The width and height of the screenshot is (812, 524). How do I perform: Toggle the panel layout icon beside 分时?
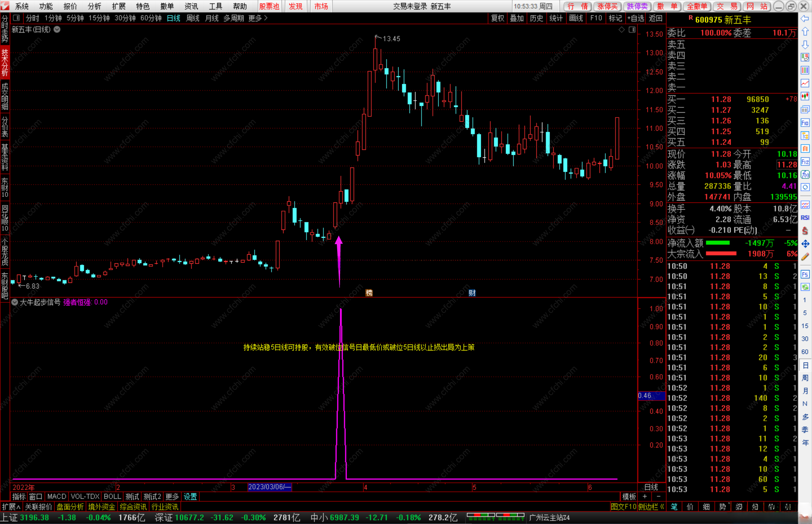[x=17, y=18]
